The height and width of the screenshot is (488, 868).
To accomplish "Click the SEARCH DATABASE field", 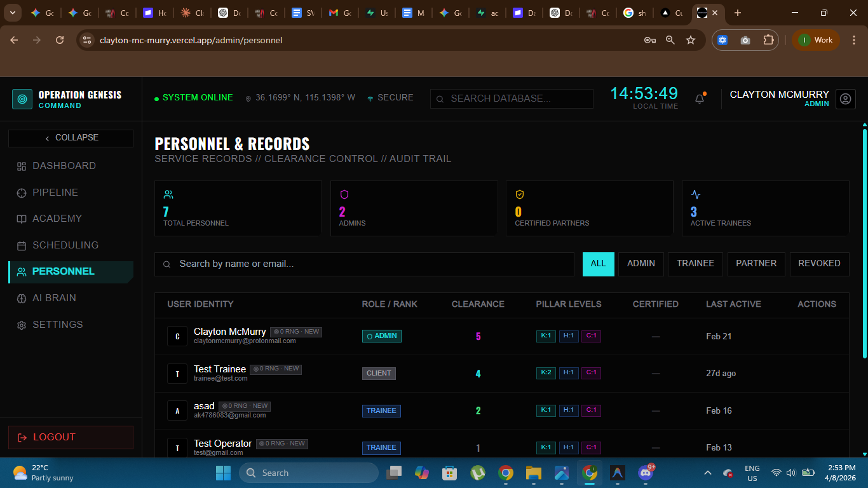I will pos(512,98).
